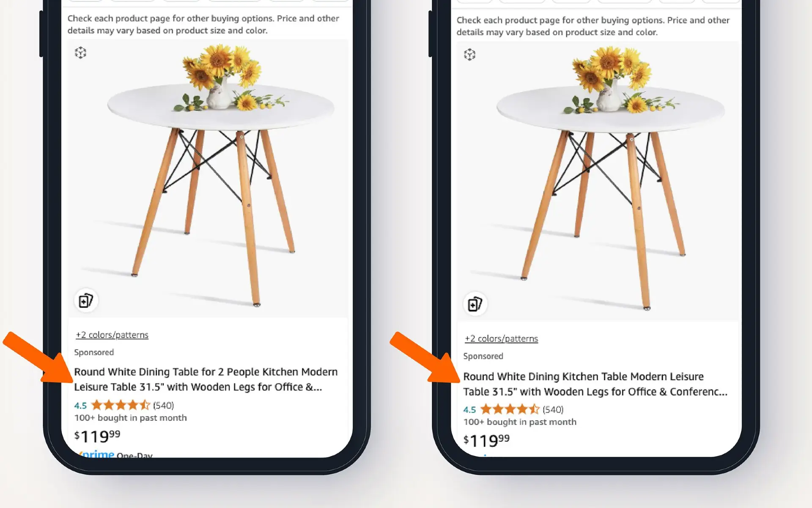Click the star rating on left listing
Screen dimensions: 812x508
click(120, 405)
